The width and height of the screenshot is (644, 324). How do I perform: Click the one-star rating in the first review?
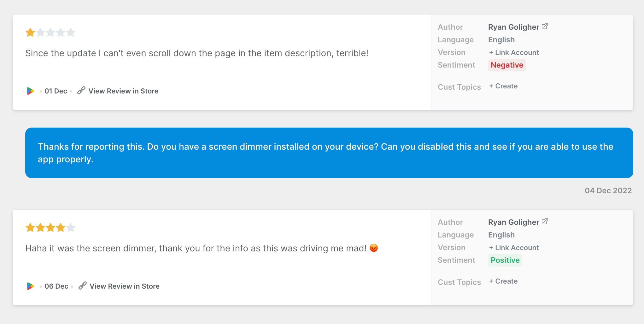[50, 33]
